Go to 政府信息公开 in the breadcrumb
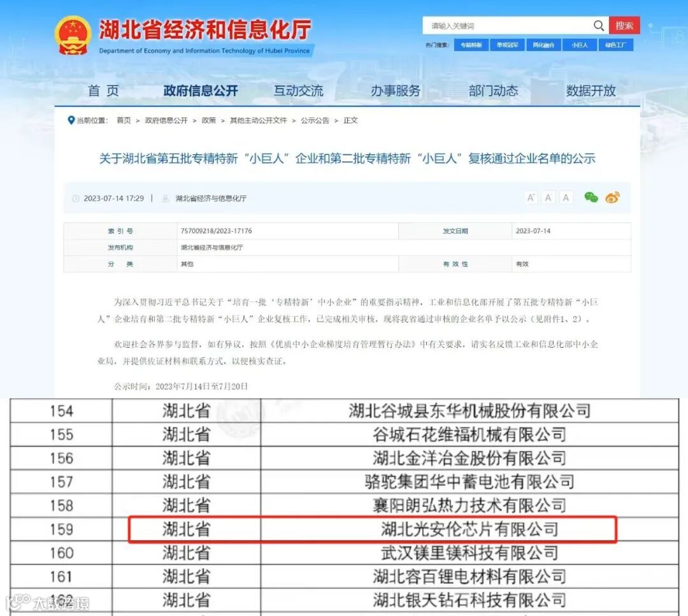 pyautogui.click(x=166, y=120)
